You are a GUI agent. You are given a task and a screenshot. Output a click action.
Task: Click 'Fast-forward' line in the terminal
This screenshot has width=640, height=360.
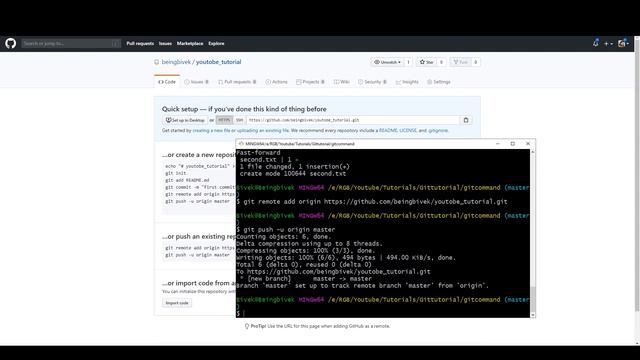[258, 153]
